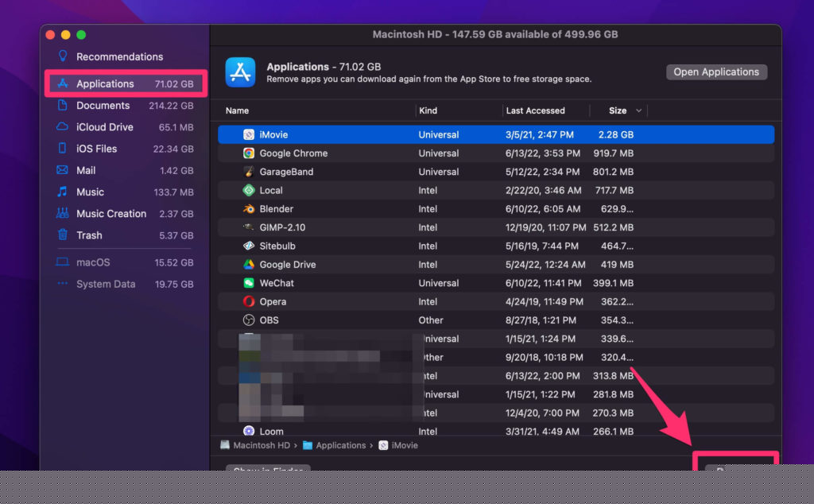Select the Opera browser icon
Screen dimensions: 814x504
249,301
